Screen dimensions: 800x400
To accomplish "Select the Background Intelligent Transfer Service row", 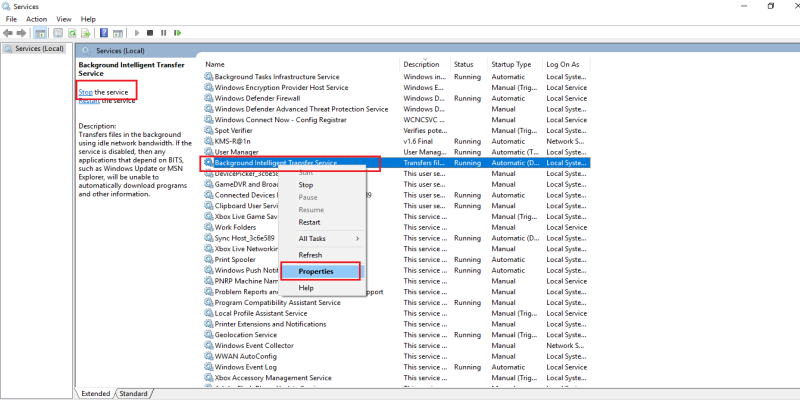I will point(396,163).
